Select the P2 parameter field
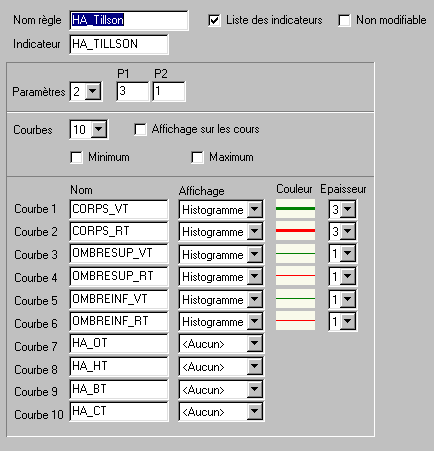434x451 pixels. point(169,91)
